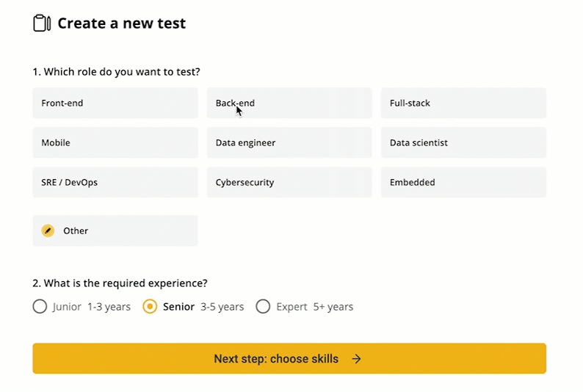
Task: Click the '1-3 years' label text
Action: 109,307
